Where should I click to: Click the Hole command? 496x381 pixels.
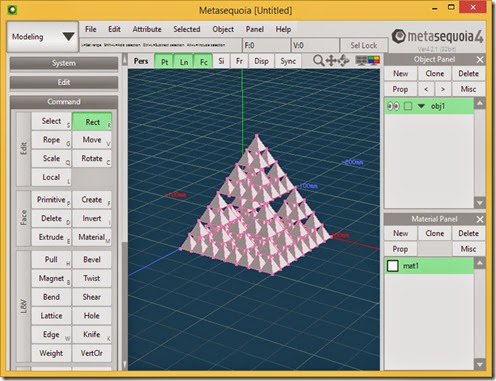coord(92,316)
